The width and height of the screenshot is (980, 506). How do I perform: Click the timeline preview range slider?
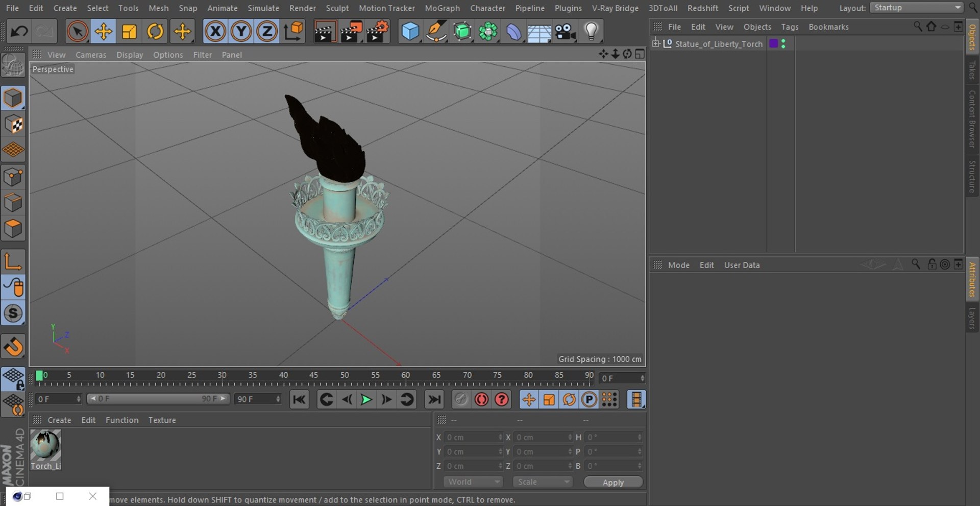158,399
